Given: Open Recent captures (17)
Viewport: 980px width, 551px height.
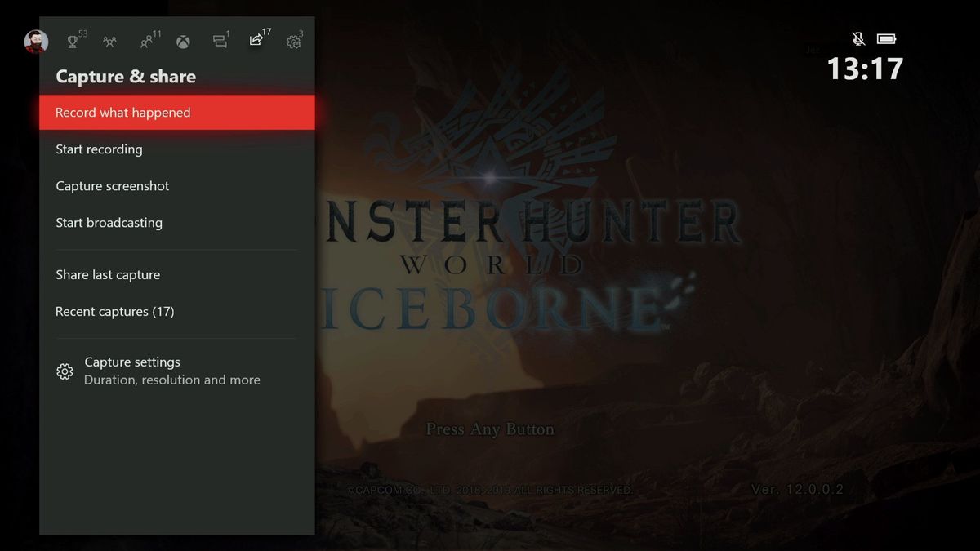Looking at the screenshot, I should (x=114, y=311).
